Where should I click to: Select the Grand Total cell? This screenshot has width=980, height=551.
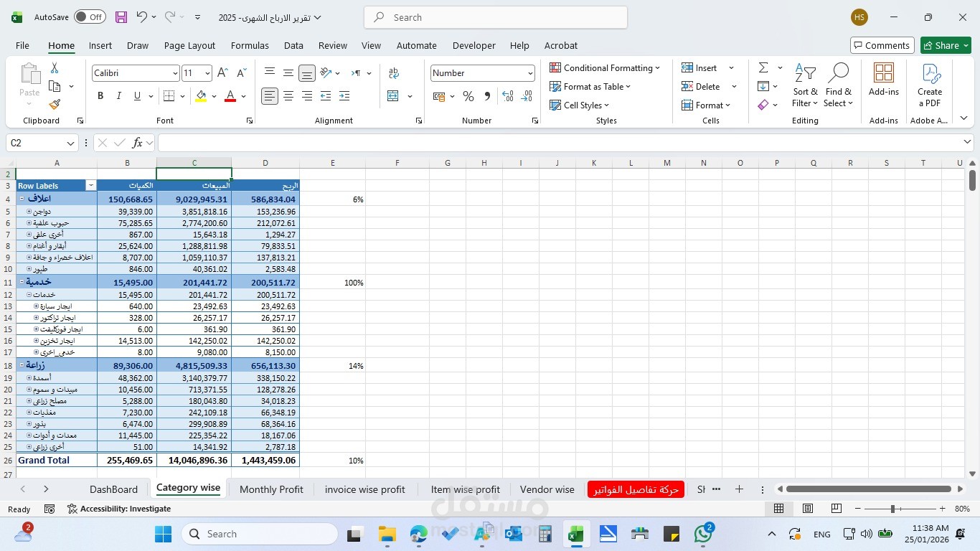pyautogui.click(x=57, y=461)
